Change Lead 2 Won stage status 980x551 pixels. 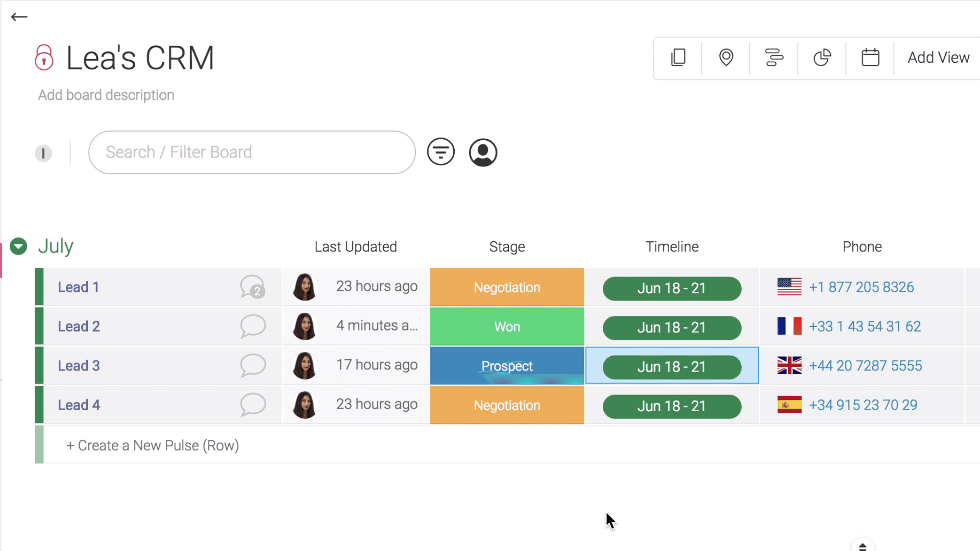tap(507, 327)
